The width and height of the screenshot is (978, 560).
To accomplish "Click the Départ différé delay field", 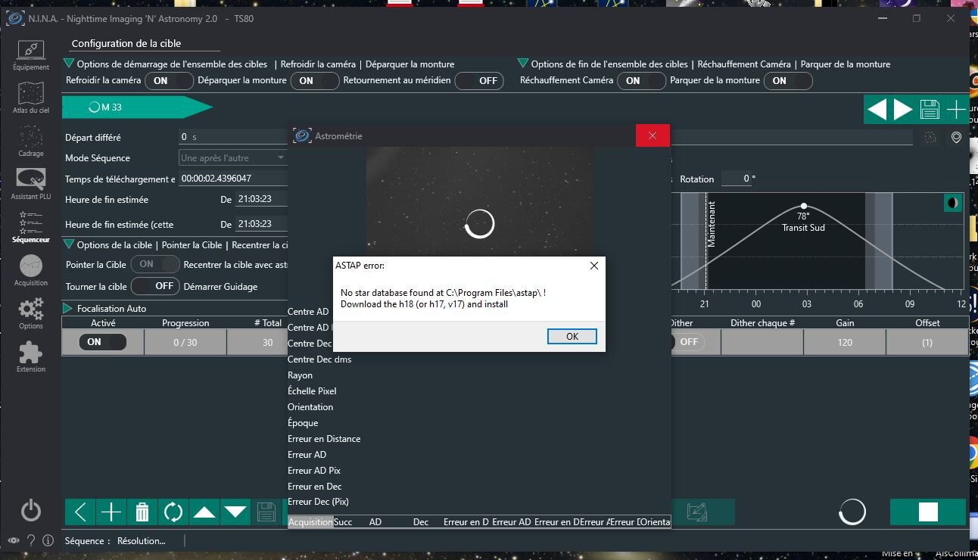I will coord(233,137).
